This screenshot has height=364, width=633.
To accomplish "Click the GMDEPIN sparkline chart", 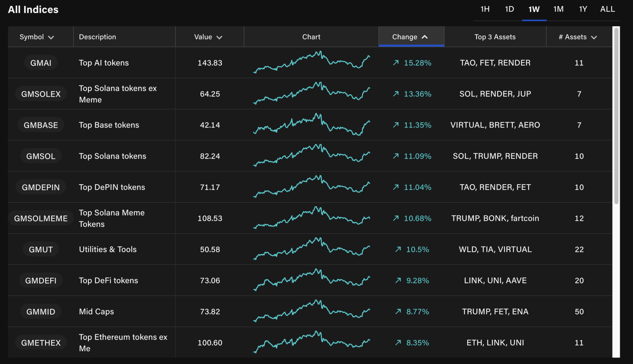I will (312, 186).
